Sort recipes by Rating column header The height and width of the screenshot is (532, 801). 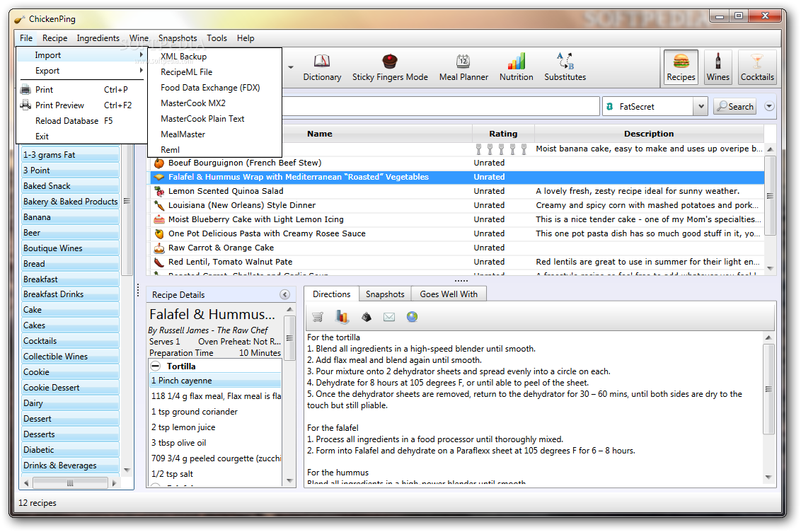pos(503,134)
